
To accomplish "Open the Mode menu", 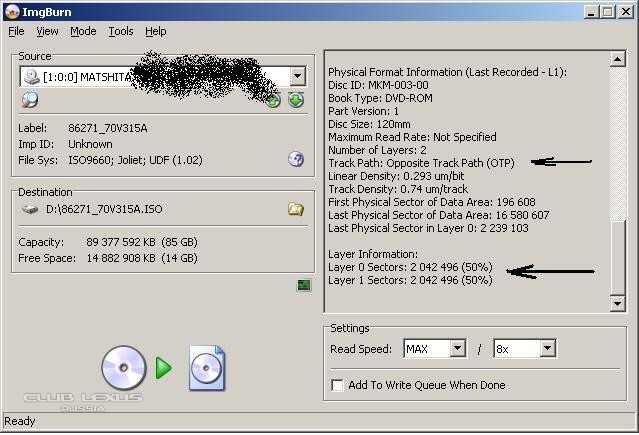I will [83, 31].
